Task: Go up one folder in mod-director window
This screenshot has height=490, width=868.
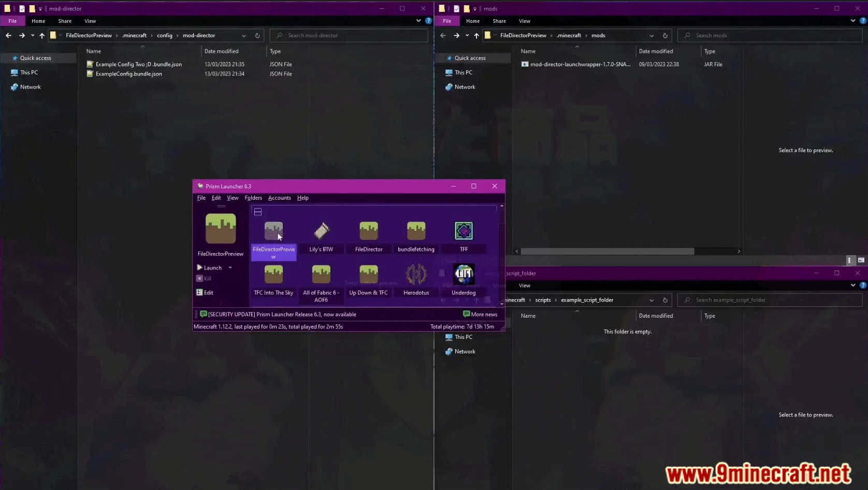Action: tap(42, 35)
